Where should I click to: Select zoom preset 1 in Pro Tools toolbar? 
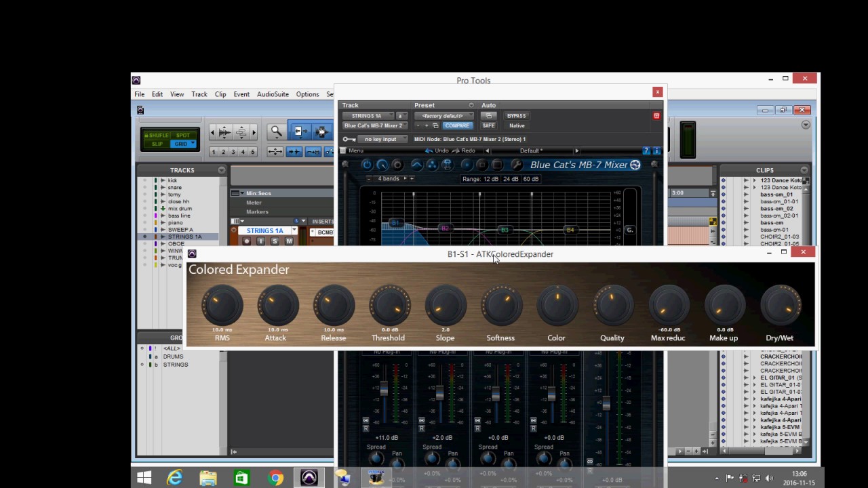(214, 152)
